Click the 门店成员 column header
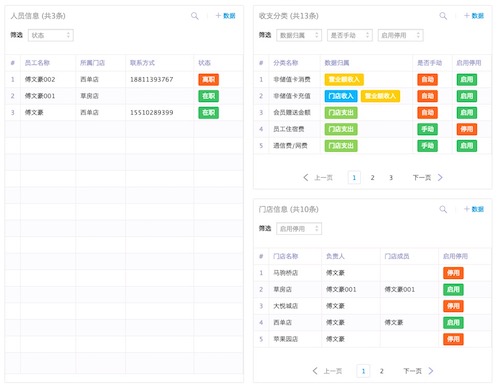The image size is (499, 390). [397, 256]
